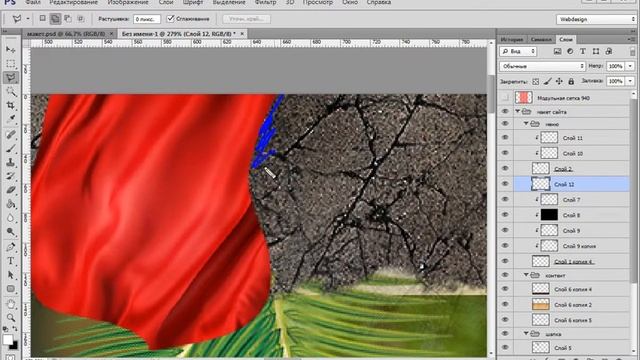Open the blend mode dropdown Обычные

(x=542, y=66)
